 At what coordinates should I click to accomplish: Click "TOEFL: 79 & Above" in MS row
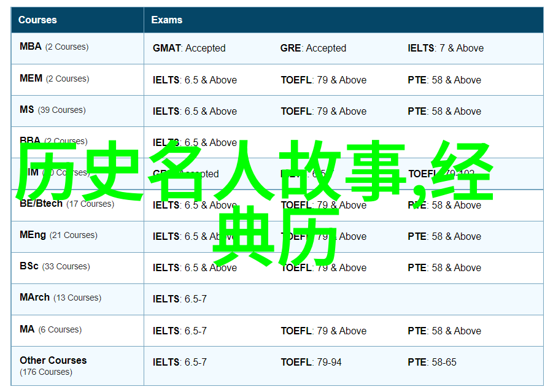(323, 112)
